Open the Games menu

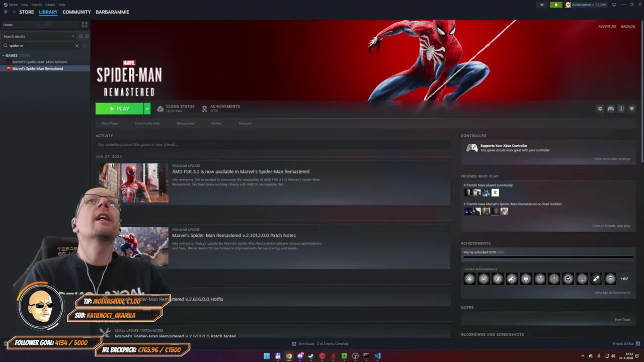(50, 5)
